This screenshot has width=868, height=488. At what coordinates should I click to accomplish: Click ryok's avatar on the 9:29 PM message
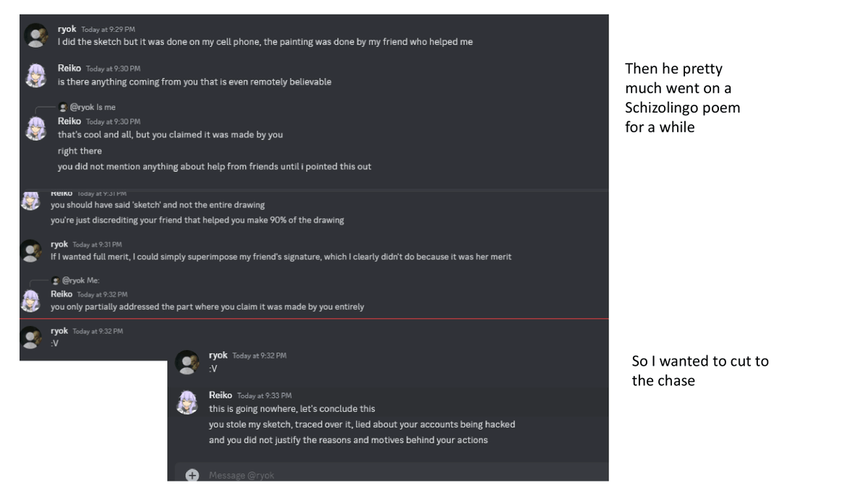[x=36, y=35]
